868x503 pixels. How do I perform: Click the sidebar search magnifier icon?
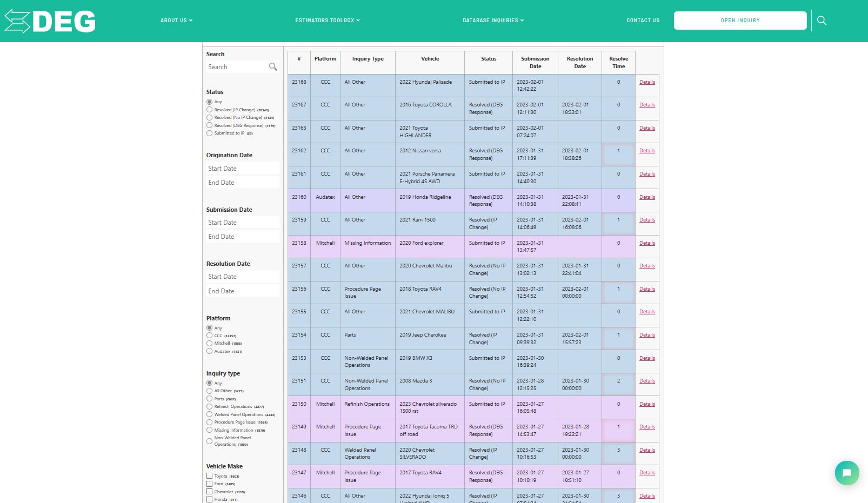tap(273, 66)
